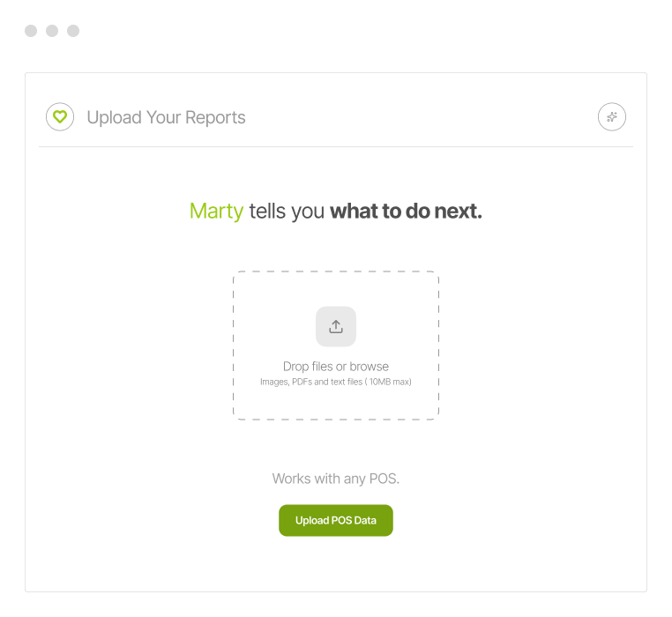The image size is (672, 617).
Task: Click the third gray window dot
Action: click(73, 31)
